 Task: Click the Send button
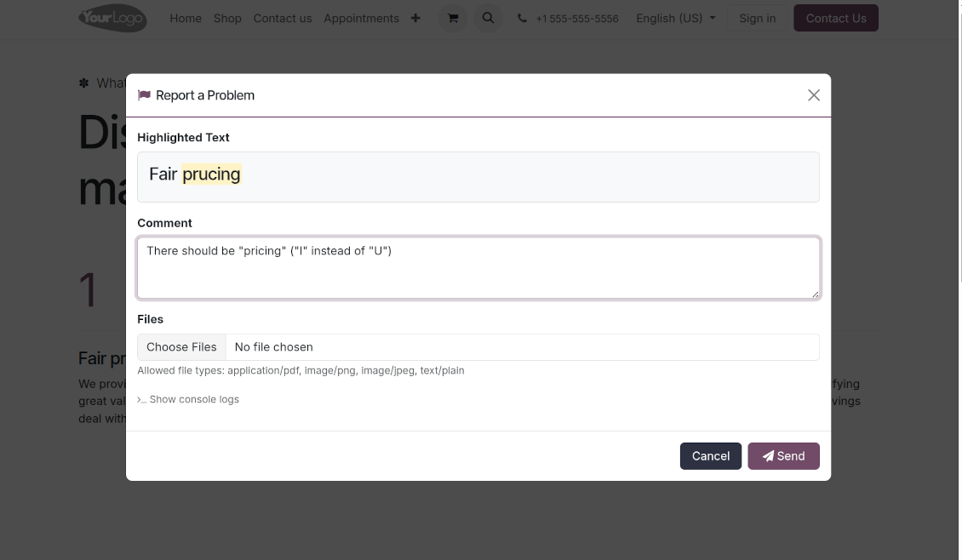point(783,455)
